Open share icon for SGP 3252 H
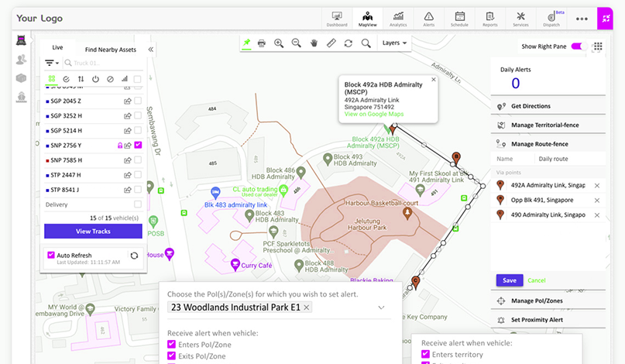Viewport: 625px width, 364px height. click(x=127, y=115)
